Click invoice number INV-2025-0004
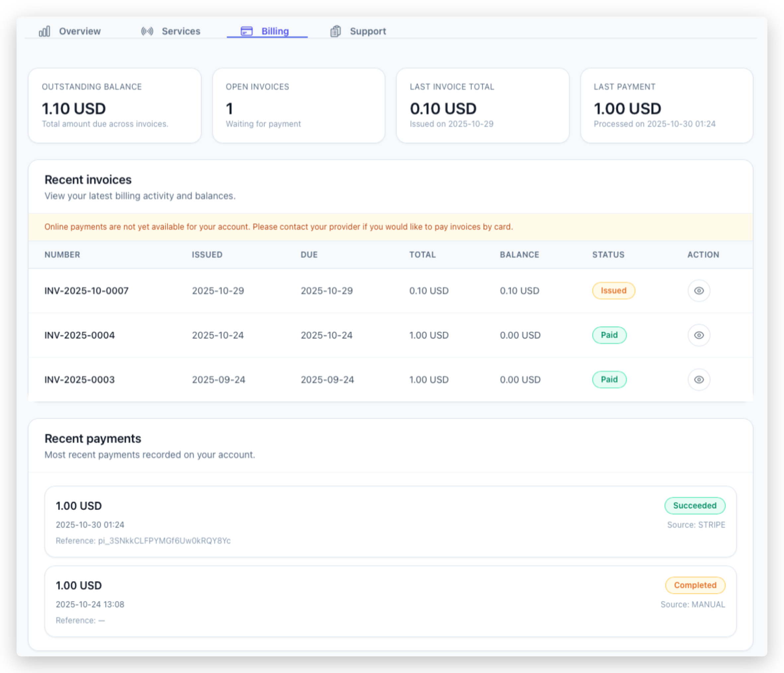 (x=80, y=335)
